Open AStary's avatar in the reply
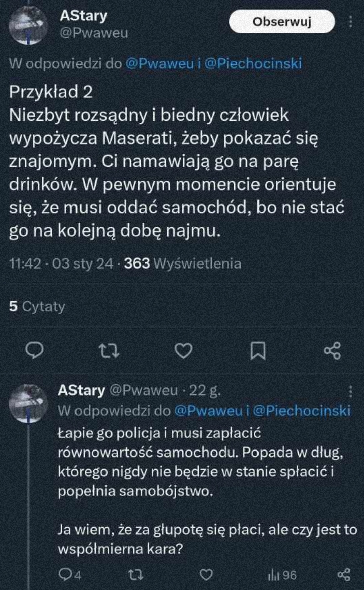364x590 pixels. click(x=28, y=402)
